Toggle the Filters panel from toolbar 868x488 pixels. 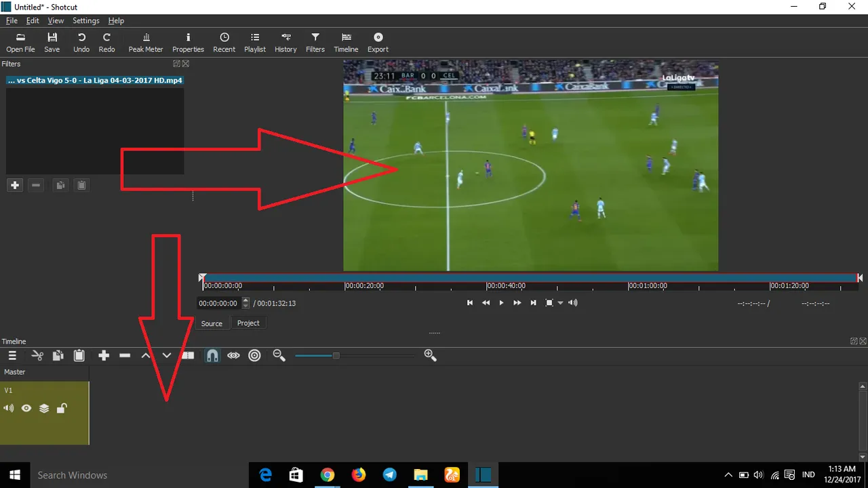click(315, 43)
